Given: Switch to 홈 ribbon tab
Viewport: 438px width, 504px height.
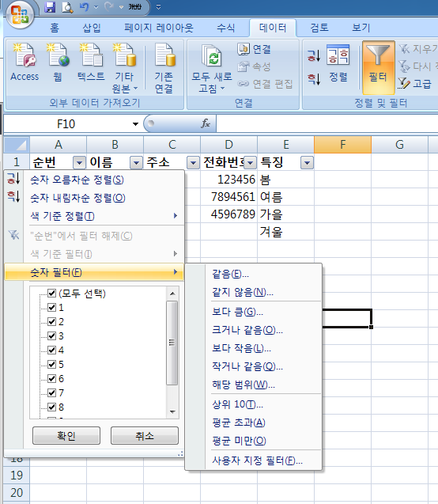Looking at the screenshot, I should (x=55, y=28).
